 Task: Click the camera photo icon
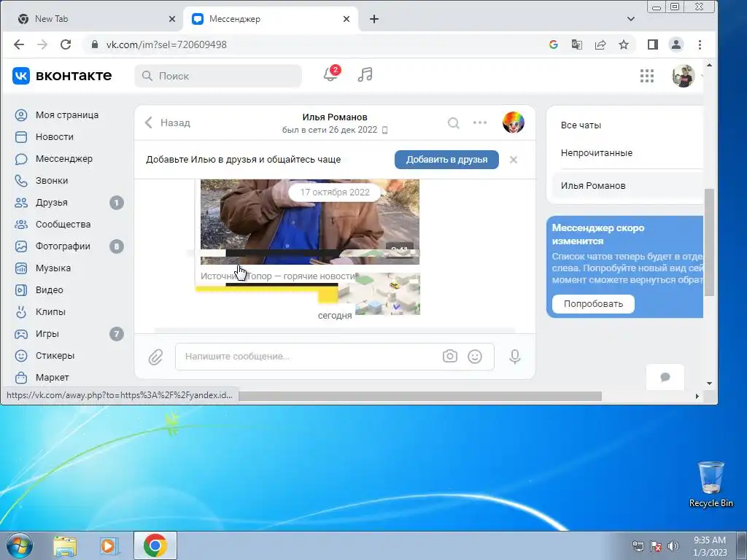click(x=449, y=356)
